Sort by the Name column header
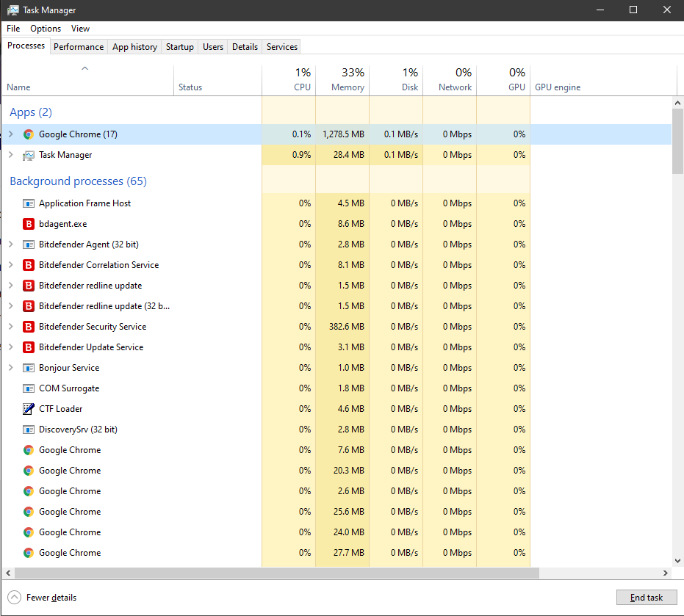Viewport: 684px width, 616px height. coord(87,81)
